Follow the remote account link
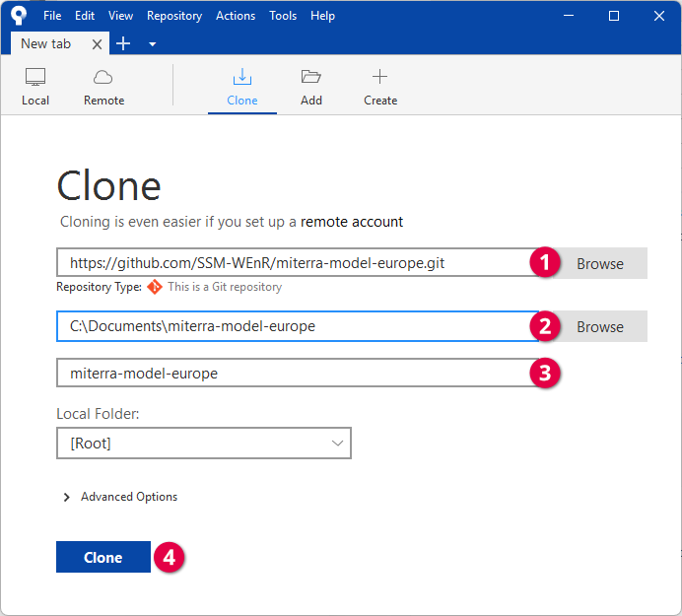 coord(352,222)
